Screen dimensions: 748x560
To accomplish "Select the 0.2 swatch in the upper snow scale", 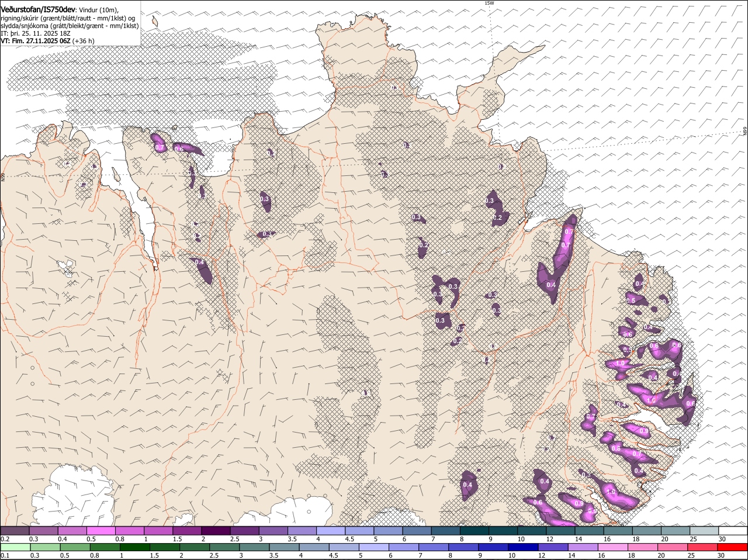I will click(x=15, y=531).
